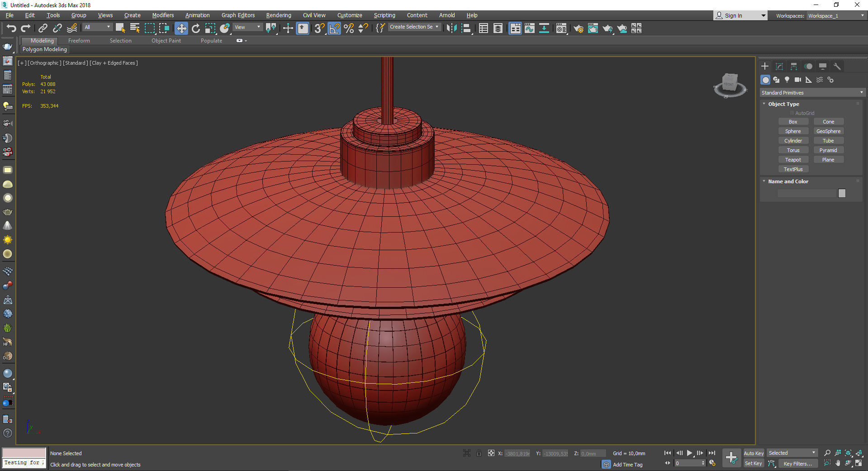Toggle Angle Snap icon
The height and width of the screenshot is (471, 868).
334,28
